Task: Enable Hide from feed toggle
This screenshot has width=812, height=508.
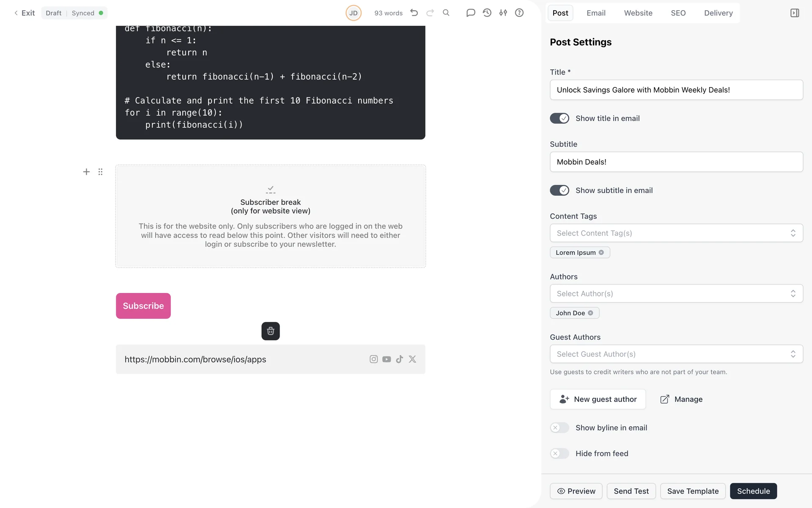Action: tap(559, 453)
